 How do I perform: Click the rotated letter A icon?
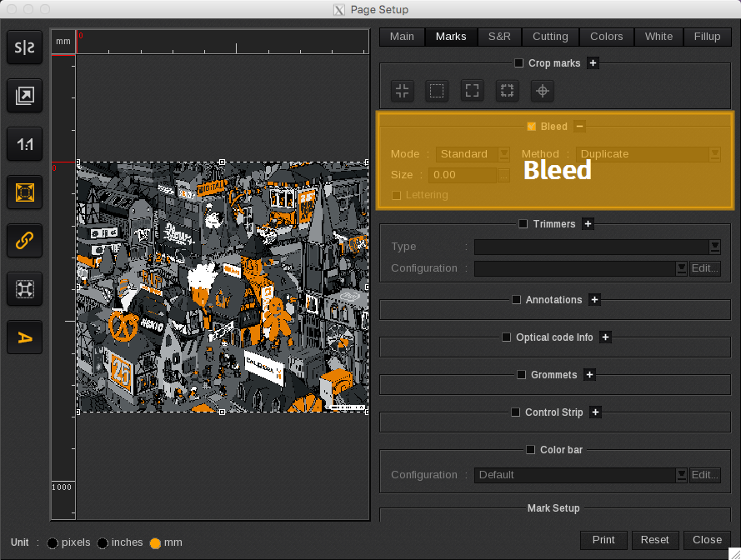(x=25, y=337)
